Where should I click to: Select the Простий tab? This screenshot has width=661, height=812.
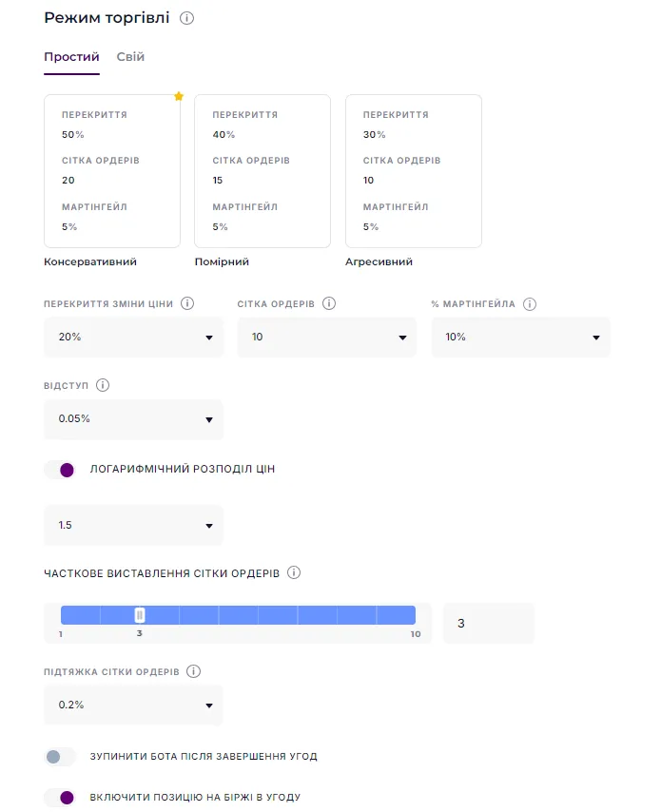[71, 57]
